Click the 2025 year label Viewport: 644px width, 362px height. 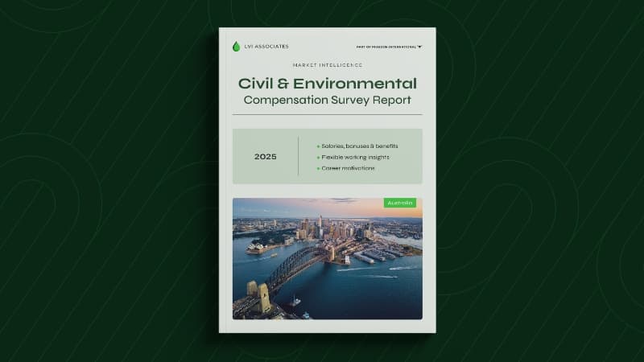pyautogui.click(x=265, y=157)
